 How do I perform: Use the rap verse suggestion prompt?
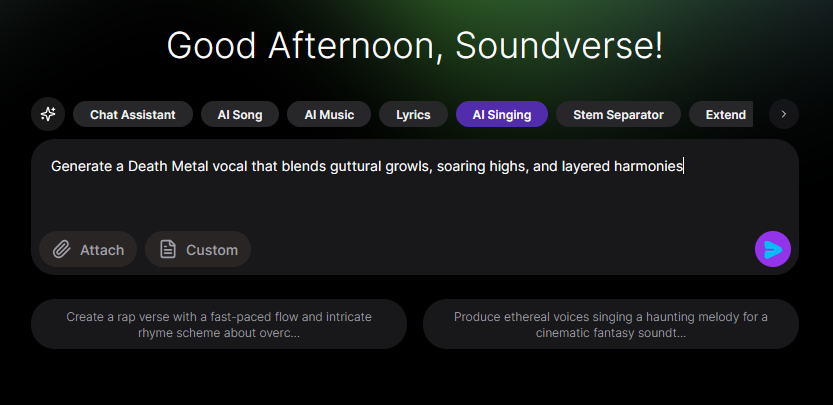(x=219, y=324)
